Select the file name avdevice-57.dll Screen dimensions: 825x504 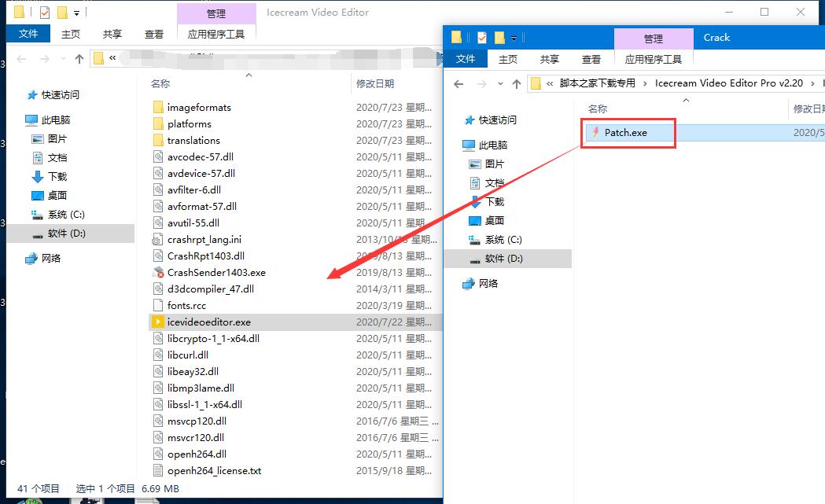click(x=201, y=174)
